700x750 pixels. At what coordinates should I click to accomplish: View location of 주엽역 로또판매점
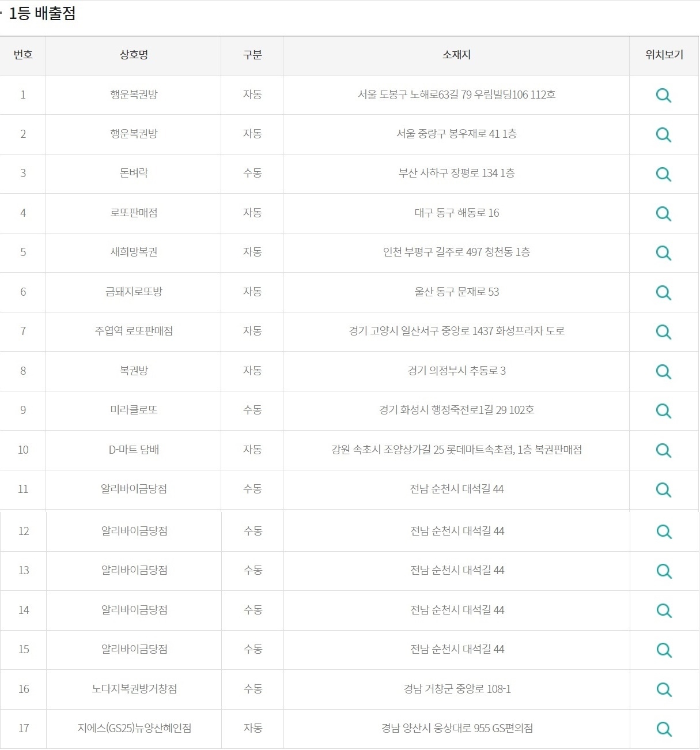(x=664, y=331)
